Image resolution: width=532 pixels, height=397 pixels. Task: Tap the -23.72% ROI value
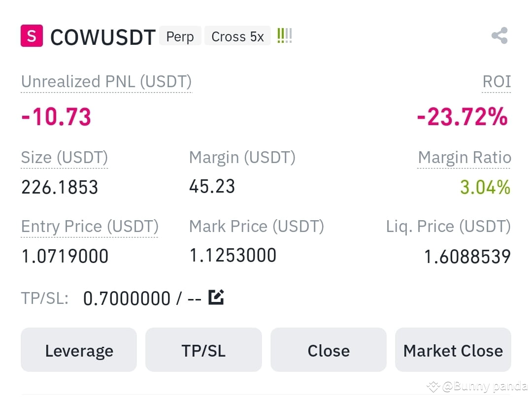(x=463, y=117)
